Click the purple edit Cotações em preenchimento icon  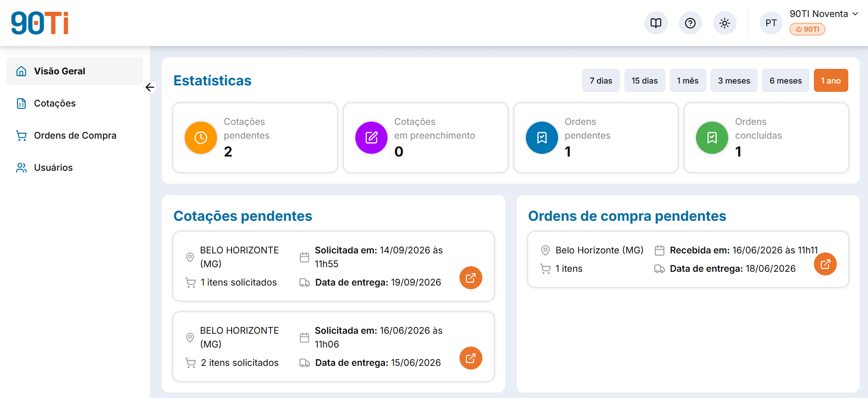click(371, 138)
